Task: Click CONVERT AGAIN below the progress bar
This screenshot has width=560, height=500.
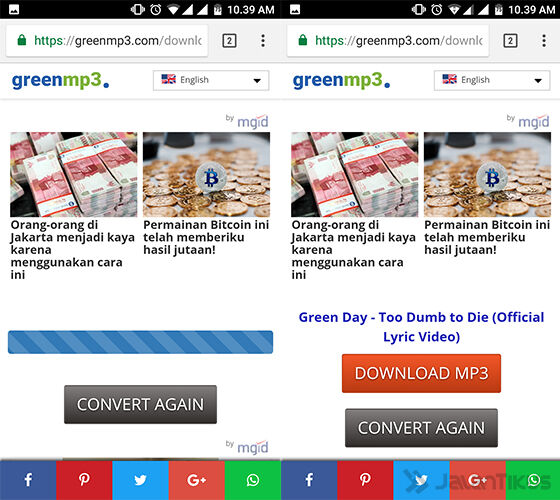Action: (140, 404)
